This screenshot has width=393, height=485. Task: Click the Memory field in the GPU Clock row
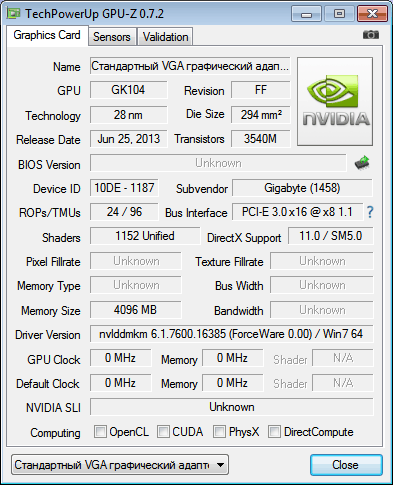[x=233, y=358]
